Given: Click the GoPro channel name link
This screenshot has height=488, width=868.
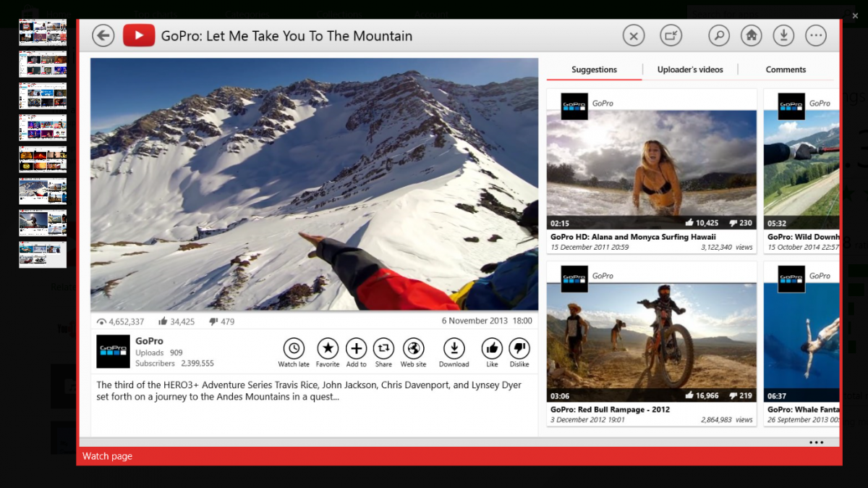Looking at the screenshot, I should [149, 341].
